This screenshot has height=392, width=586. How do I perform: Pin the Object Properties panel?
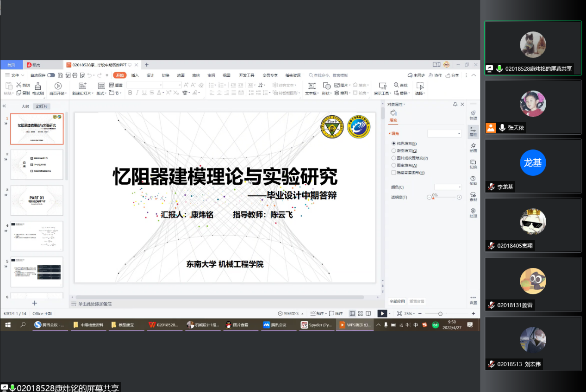click(455, 105)
